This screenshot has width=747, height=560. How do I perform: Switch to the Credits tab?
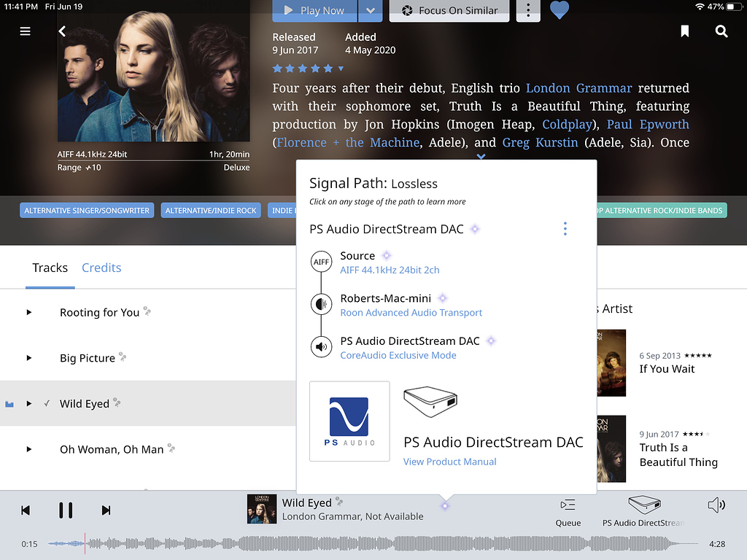[101, 268]
